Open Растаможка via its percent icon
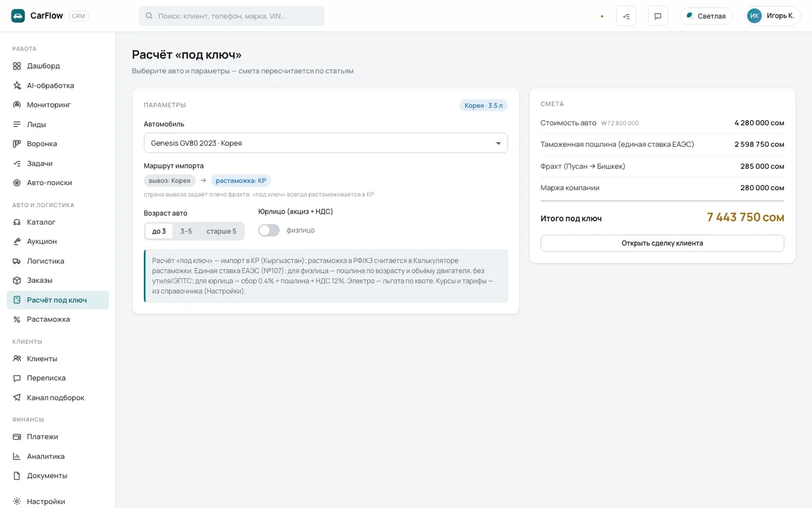This screenshot has width=812, height=508. tap(17, 319)
